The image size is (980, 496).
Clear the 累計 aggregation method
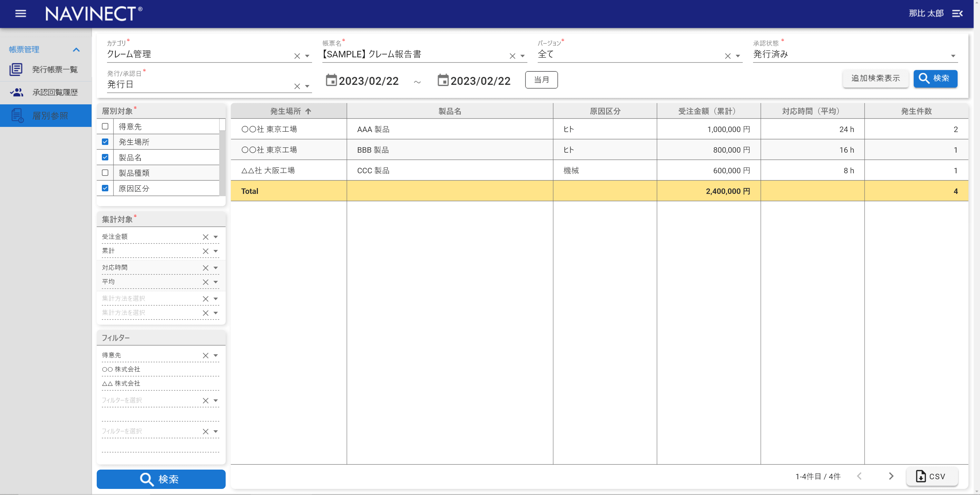(205, 251)
